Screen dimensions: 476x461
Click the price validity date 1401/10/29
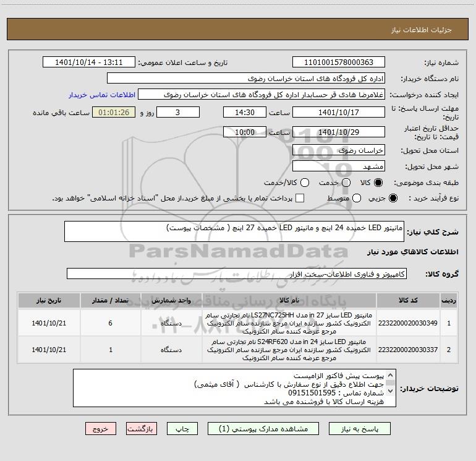click(x=339, y=132)
